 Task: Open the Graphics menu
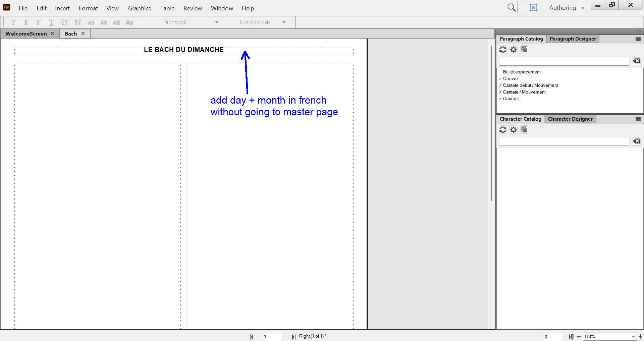(139, 8)
